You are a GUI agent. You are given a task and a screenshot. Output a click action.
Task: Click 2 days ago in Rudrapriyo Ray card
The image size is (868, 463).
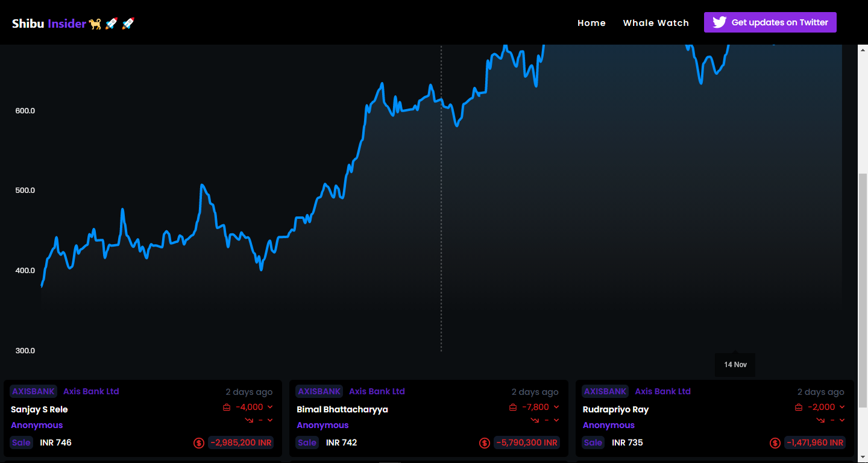pos(821,392)
